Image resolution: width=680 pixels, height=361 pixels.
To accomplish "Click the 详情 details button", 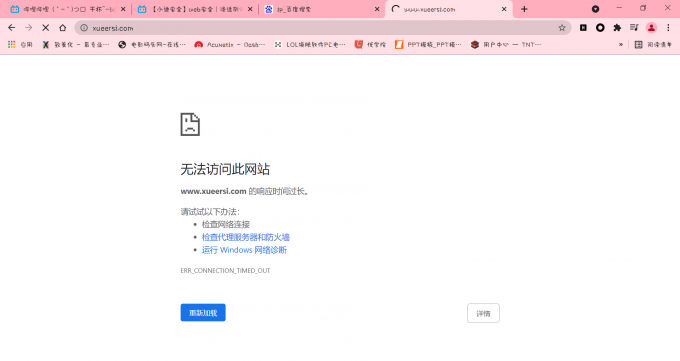I will pyautogui.click(x=483, y=313).
